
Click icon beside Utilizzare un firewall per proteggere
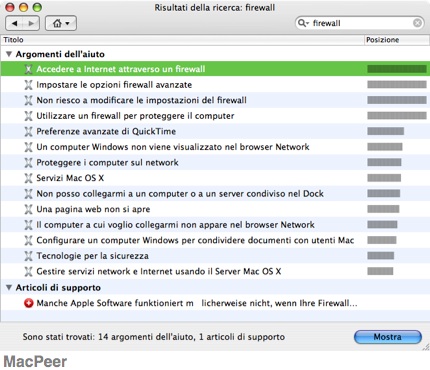click(28, 116)
